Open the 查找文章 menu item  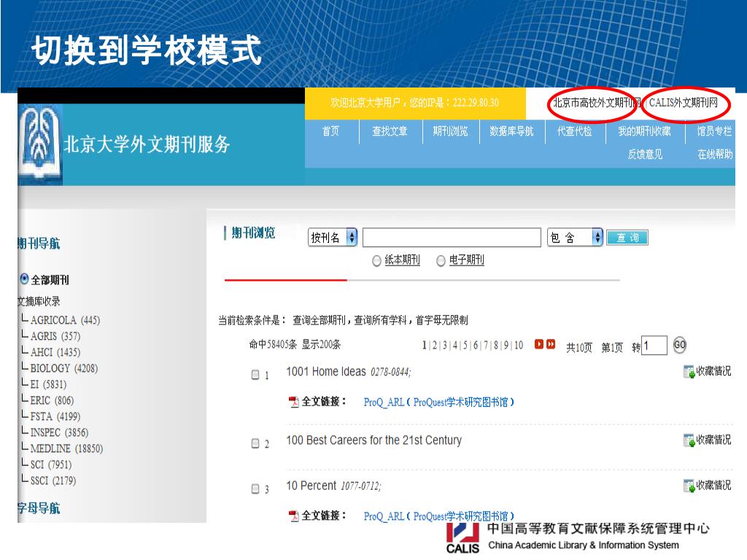390,131
